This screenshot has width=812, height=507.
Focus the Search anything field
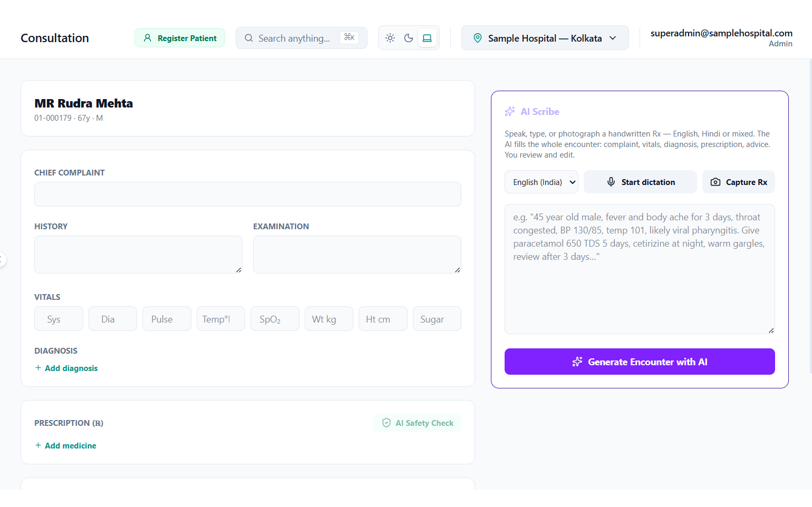tap(302, 38)
